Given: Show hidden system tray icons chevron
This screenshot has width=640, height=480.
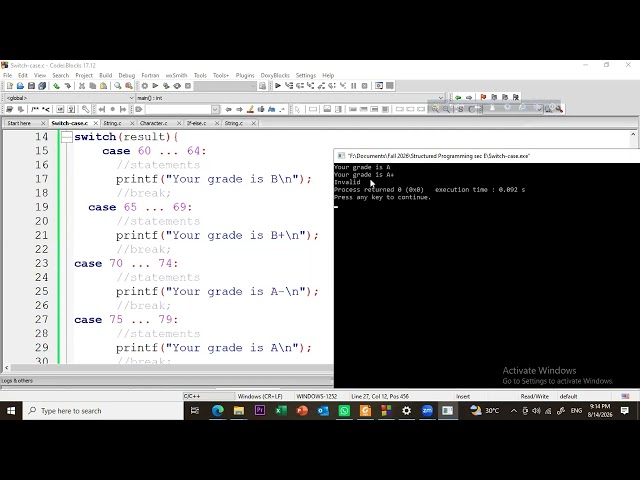Looking at the screenshot, I should click(514, 411).
